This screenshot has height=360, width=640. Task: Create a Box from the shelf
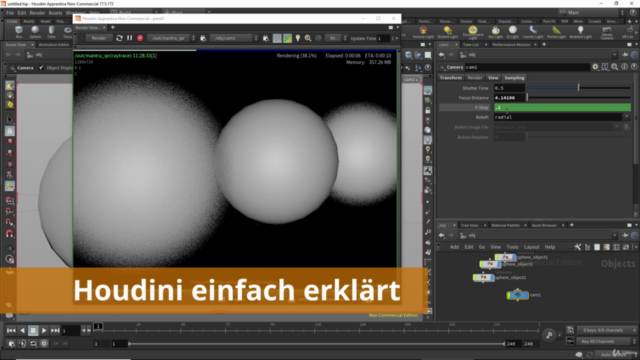(x=19, y=32)
